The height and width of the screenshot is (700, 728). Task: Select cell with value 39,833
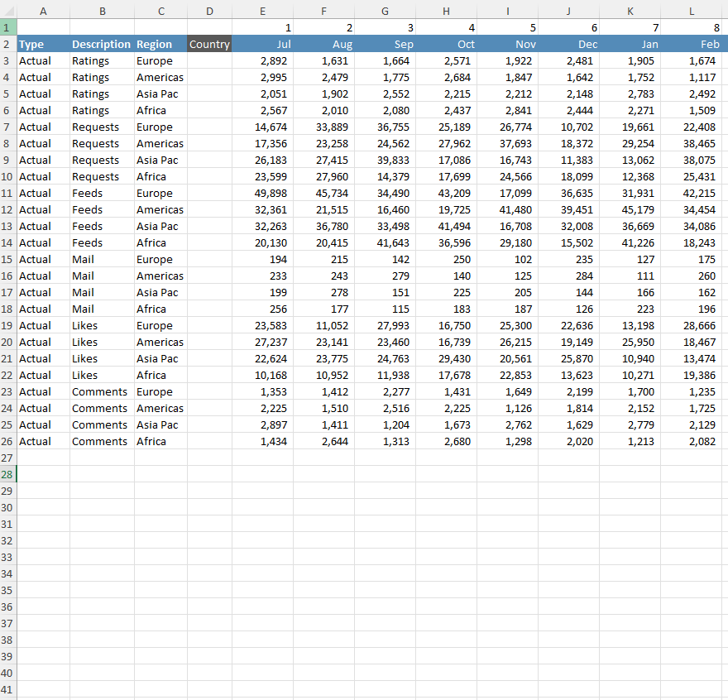(x=386, y=161)
